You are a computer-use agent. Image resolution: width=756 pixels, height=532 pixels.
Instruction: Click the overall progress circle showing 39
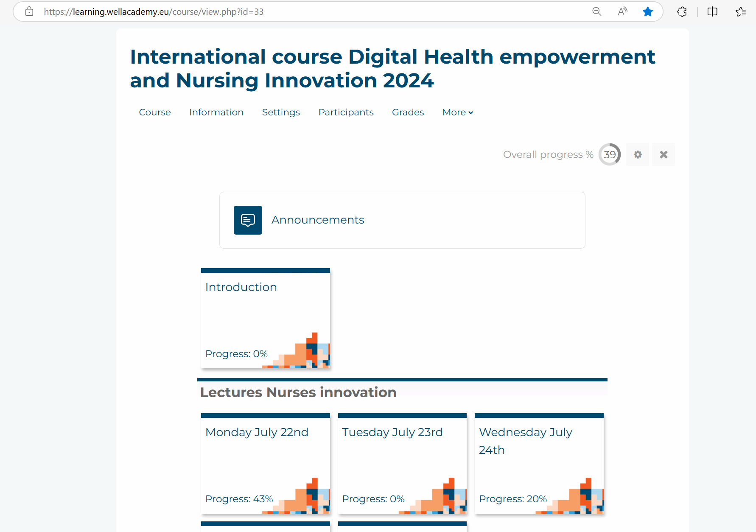coord(610,154)
